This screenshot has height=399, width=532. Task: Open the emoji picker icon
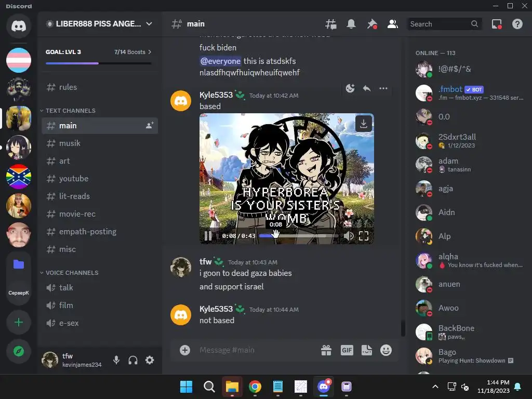pyautogui.click(x=386, y=350)
